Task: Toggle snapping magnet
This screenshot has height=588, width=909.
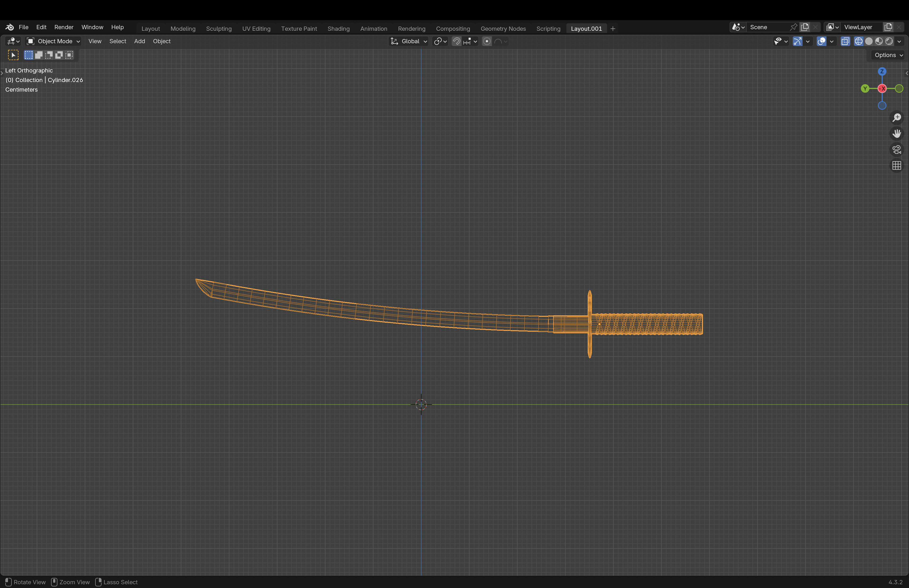Action: pyautogui.click(x=456, y=41)
